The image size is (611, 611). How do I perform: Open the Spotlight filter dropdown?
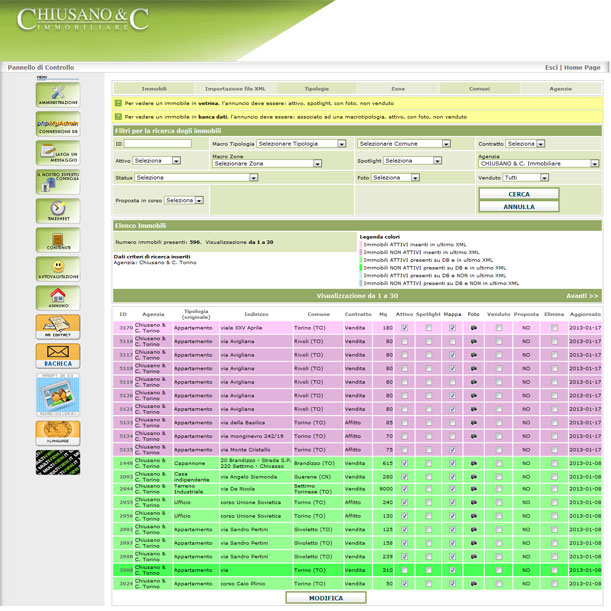[412, 161]
